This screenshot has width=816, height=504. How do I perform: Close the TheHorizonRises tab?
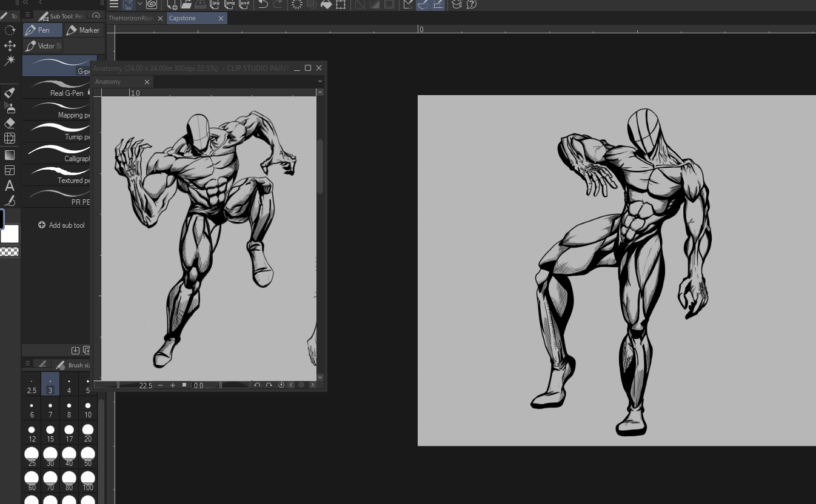click(161, 19)
